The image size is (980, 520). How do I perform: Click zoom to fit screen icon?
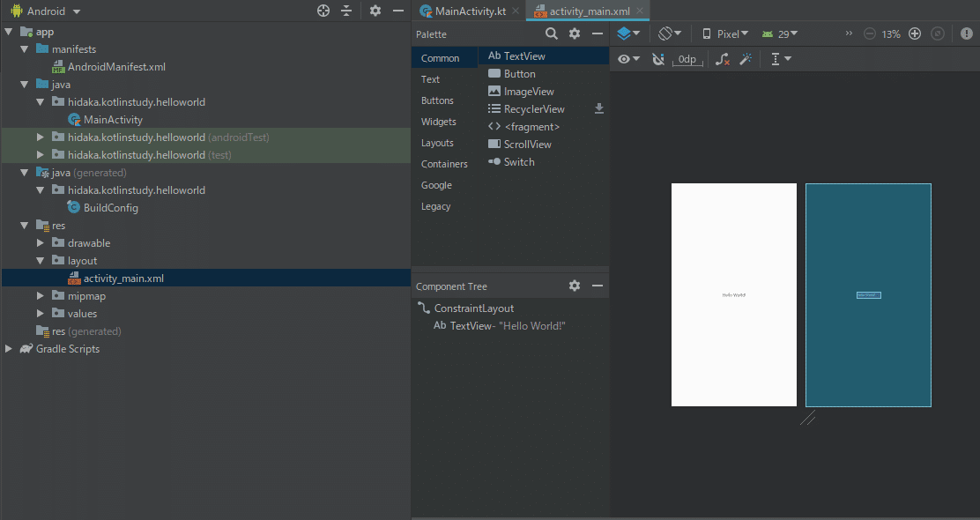click(x=938, y=33)
